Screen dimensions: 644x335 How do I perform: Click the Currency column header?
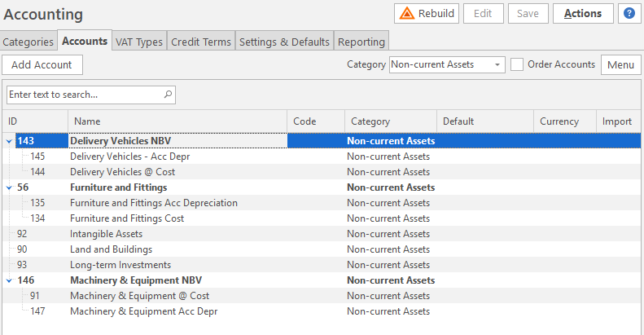565,121
